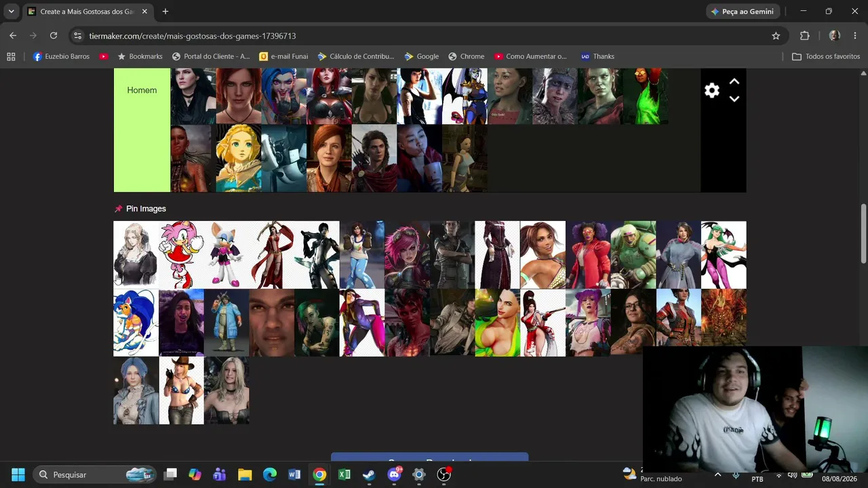The height and width of the screenshot is (488, 868).
Task: Close the Create a Mais Gostosas tab
Action: tap(144, 12)
